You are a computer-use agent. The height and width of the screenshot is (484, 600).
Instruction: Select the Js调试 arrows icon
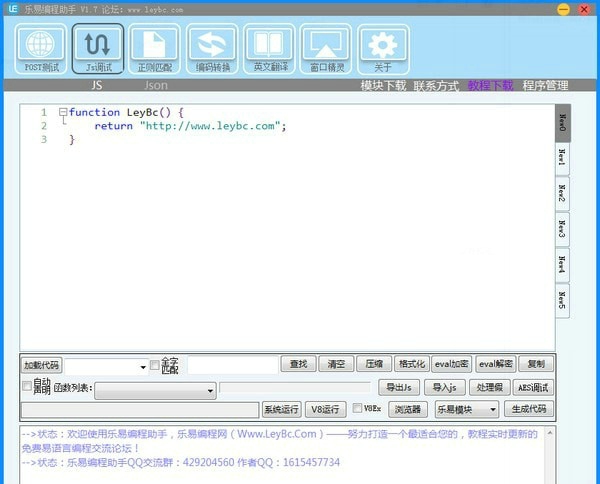point(98,50)
